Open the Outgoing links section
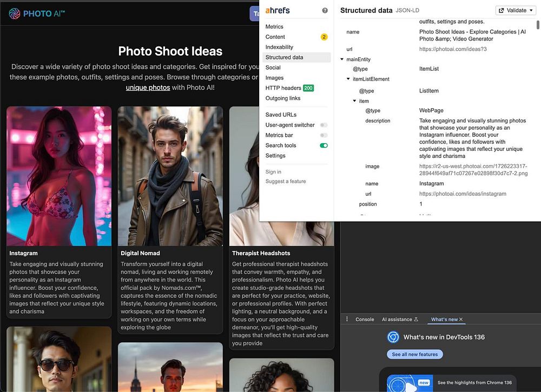 click(x=283, y=98)
